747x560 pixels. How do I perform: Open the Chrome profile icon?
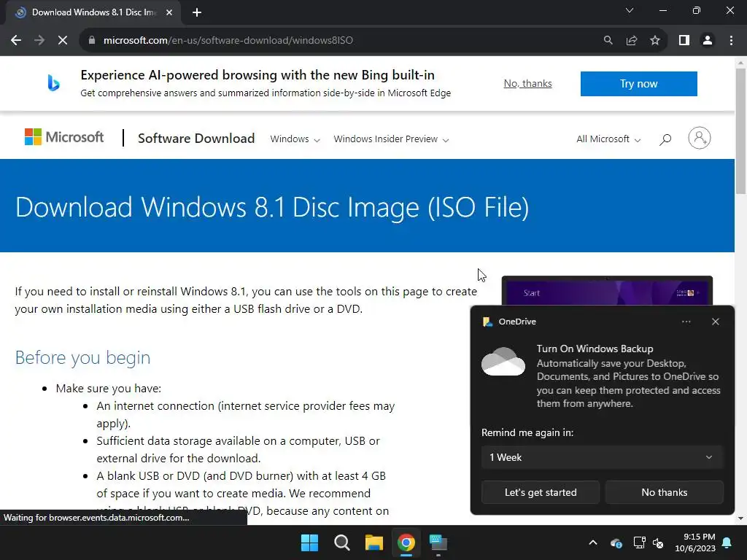(708, 41)
